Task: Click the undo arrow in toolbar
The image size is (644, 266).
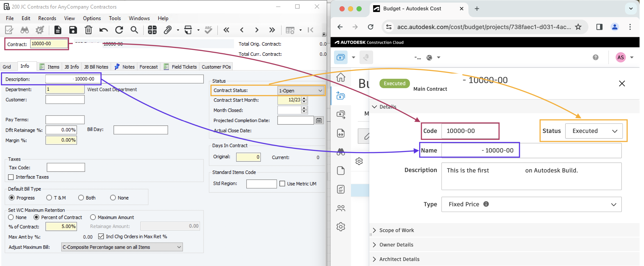Action: click(104, 30)
